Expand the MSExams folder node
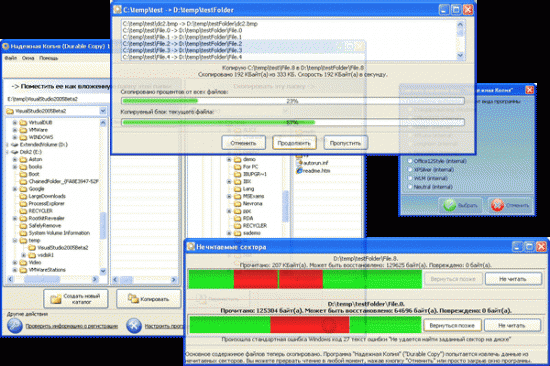Screen dimensions: 550x366 [229, 196]
